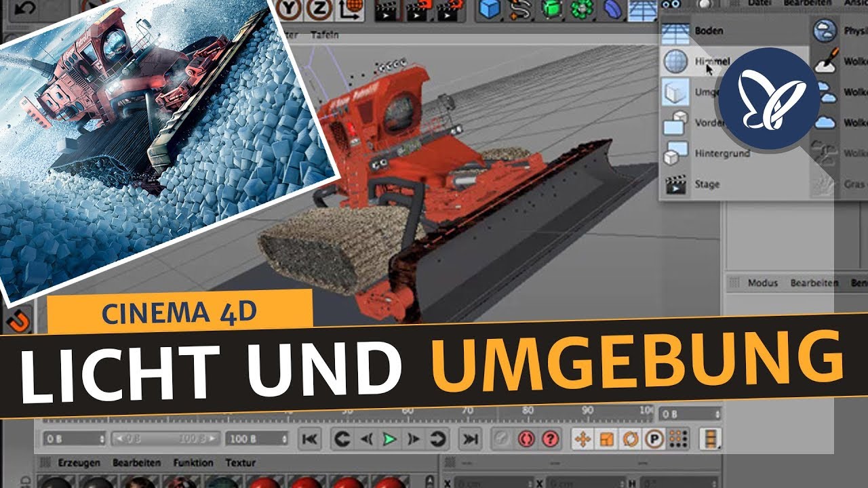Go to previous keyframe button
Image resolution: width=868 pixels, height=488 pixels.
pyautogui.click(x=343, y=439)
